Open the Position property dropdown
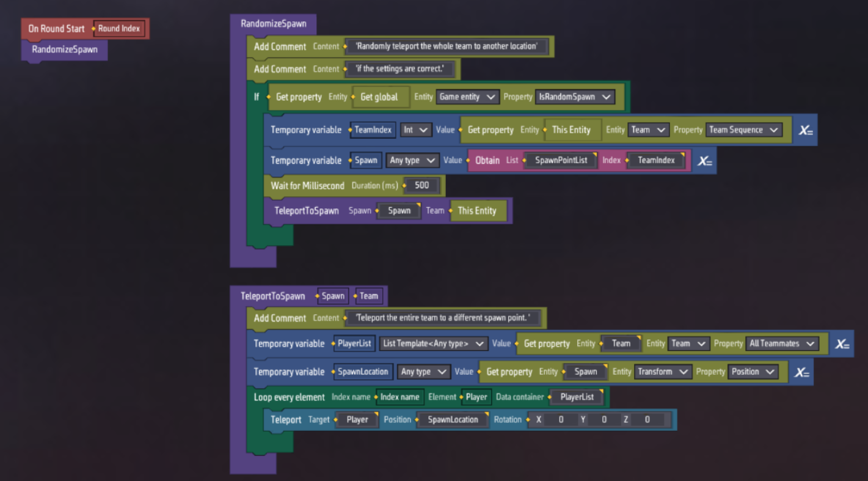The image size is (868, 481). [x=753, y=372]
